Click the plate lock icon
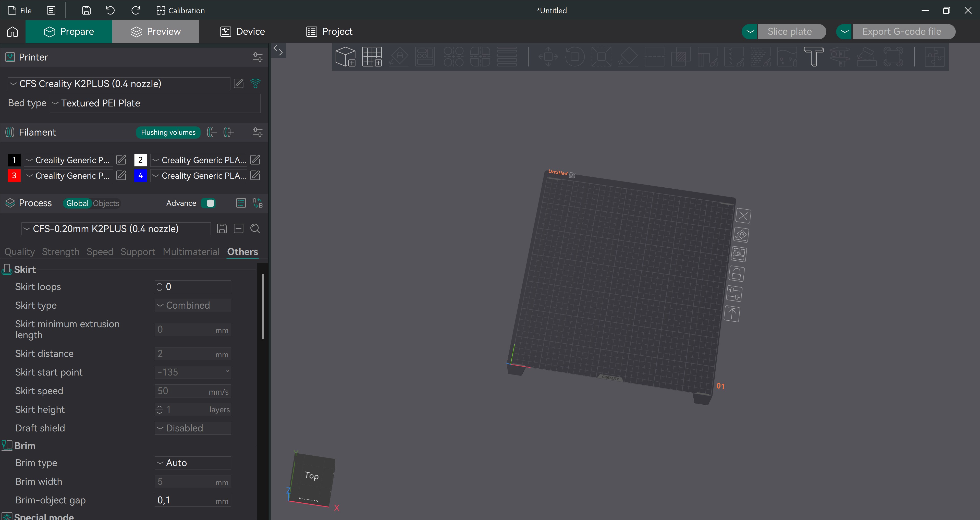 736,274
